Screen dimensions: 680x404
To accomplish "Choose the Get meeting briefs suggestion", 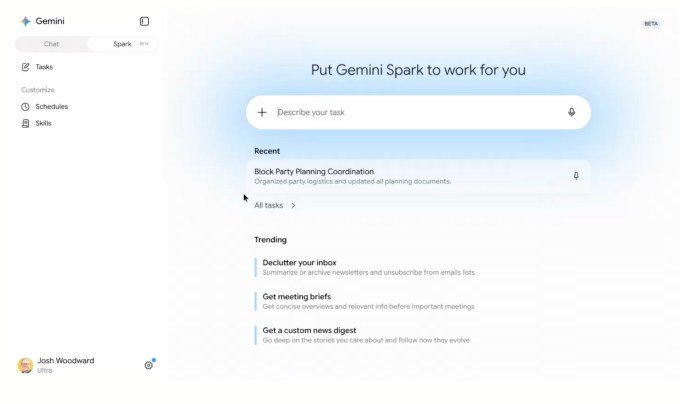I will (x=368, y=301).
